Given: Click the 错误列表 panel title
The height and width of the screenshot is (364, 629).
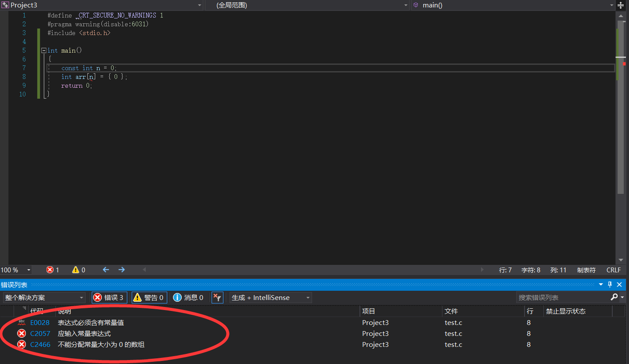Looking at the screenshot, I should 14,285.
